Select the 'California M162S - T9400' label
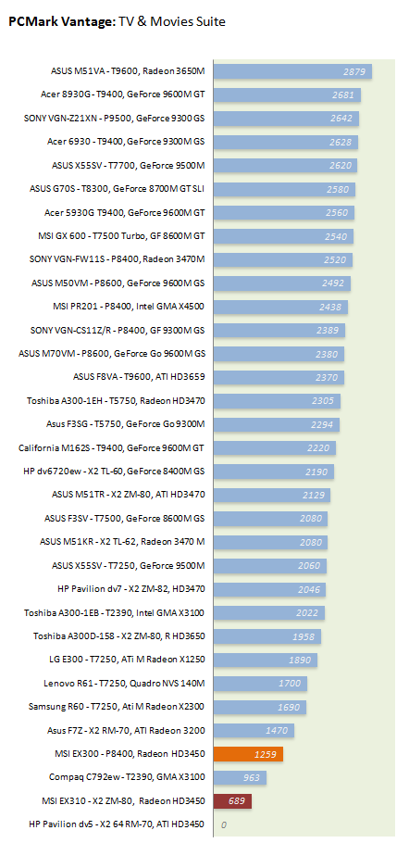 click(112, 447)
